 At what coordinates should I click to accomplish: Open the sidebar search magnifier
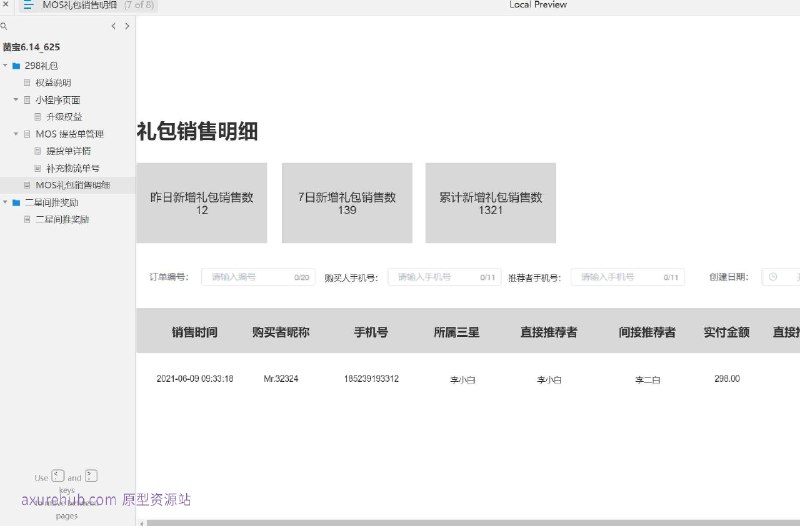(4, 26)
